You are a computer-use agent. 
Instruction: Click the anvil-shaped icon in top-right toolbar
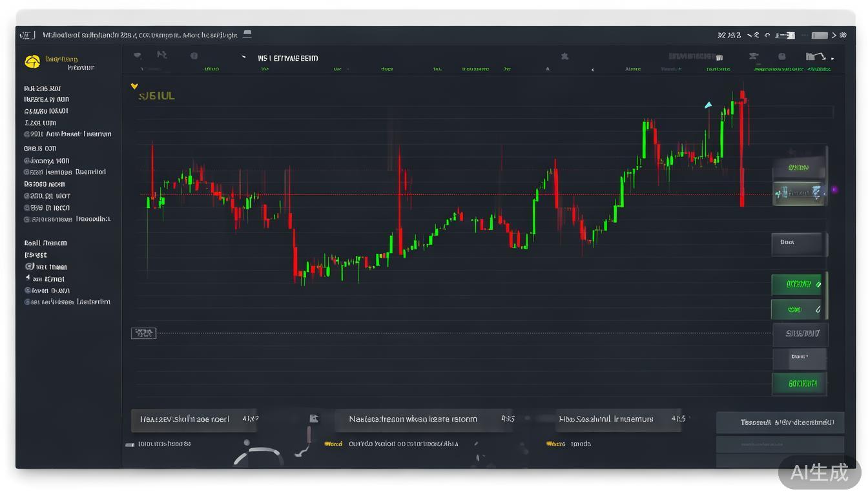coord(754,56)
